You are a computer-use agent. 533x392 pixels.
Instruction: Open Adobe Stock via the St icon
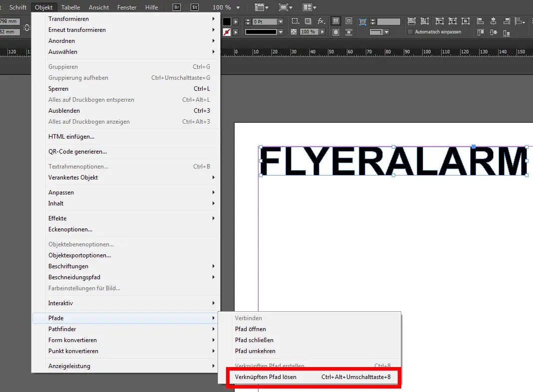[194, 7]
